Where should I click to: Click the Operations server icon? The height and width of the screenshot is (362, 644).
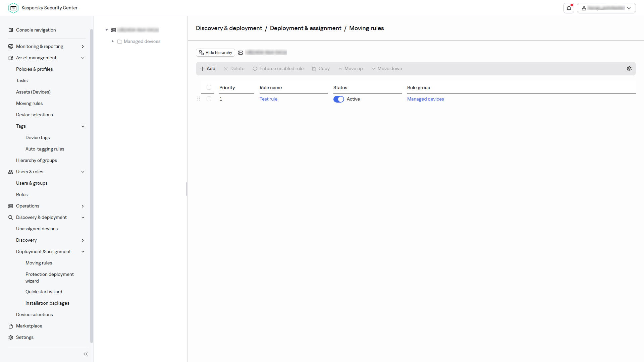pyautogui.click(x=11, y=206)
